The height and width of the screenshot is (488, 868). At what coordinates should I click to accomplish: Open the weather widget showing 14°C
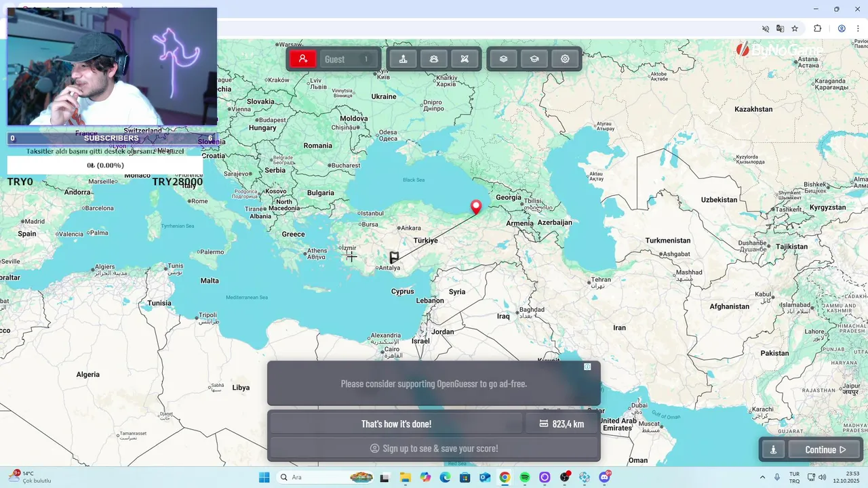click(31, 477)
